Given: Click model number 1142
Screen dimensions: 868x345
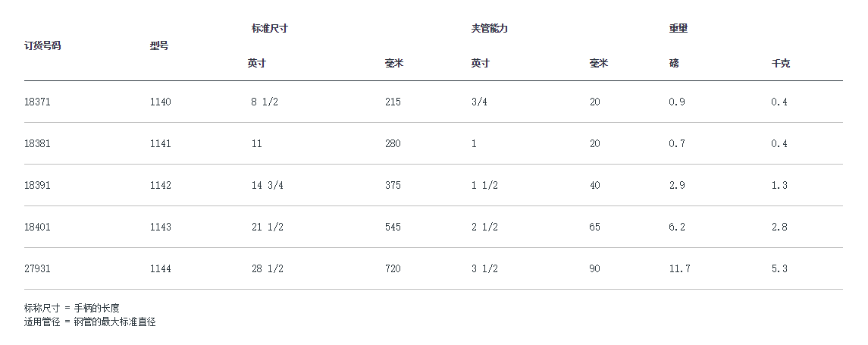Looking at the screenshot, I should point(161,185).
